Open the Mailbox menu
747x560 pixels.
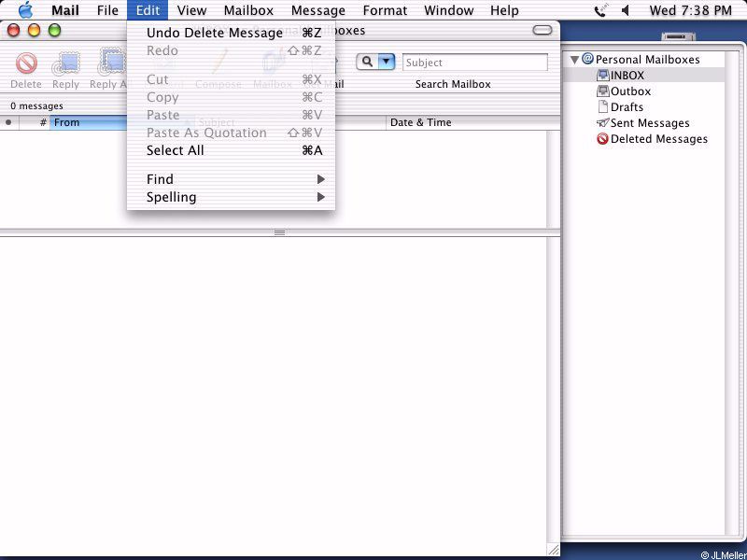pos(248,10)
